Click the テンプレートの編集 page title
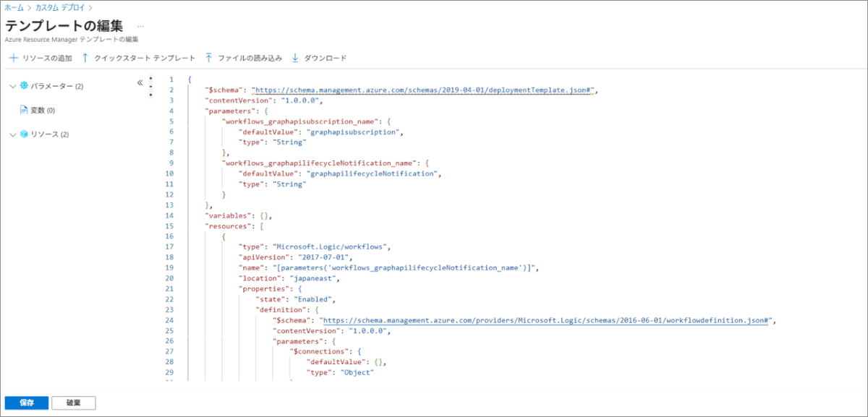Viewport: 868px width, 417px height. [64, 25]
